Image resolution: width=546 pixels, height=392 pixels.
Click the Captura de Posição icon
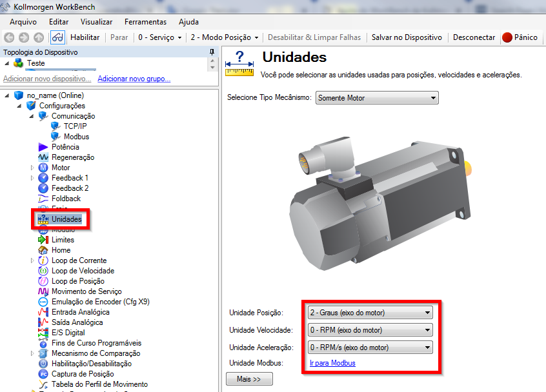tap(43, 374)
